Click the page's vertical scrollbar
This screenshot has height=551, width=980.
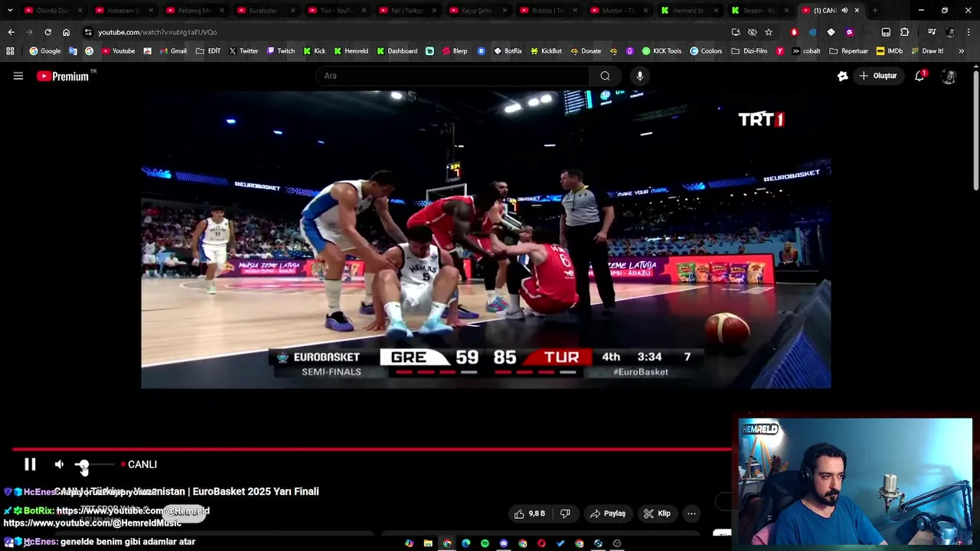(975, 130)
